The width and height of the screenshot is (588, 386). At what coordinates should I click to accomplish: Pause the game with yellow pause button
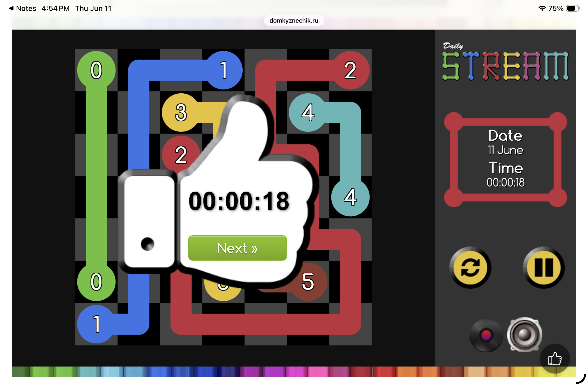pyautogui.click(x=544, y=267)
